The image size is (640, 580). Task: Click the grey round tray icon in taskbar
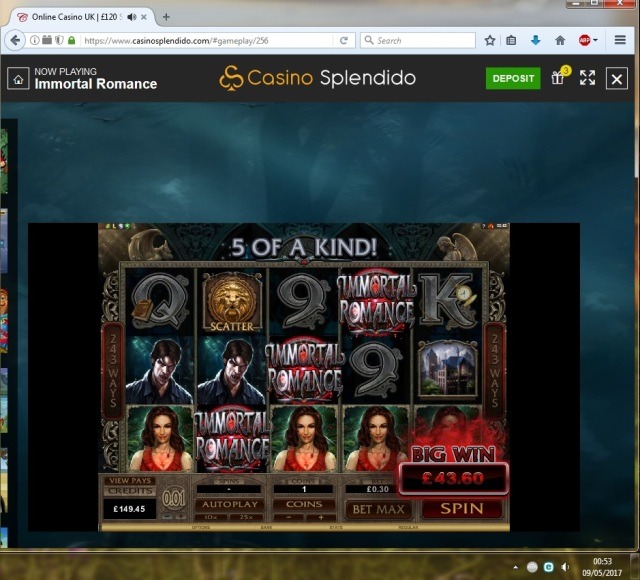[532, 567]
